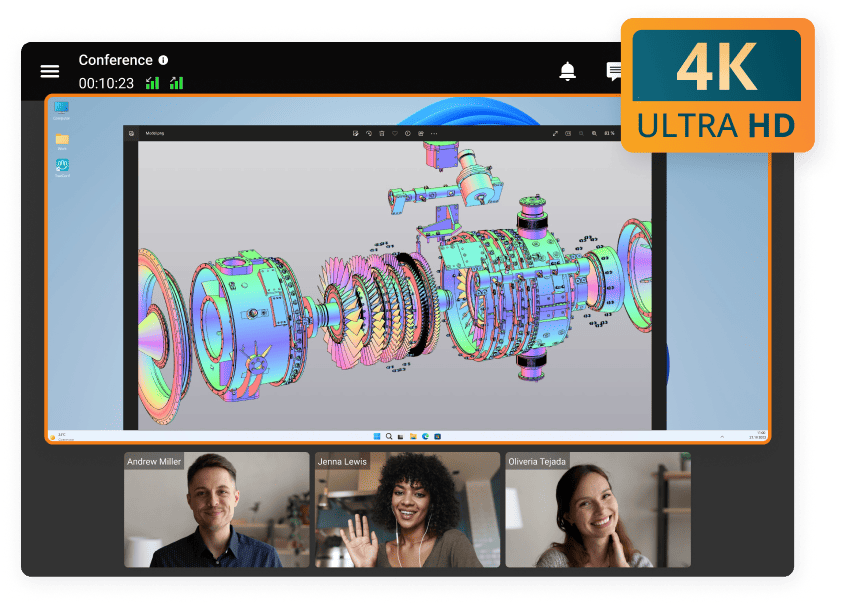Click the zoom out magnifier icon

coord(581,133)
